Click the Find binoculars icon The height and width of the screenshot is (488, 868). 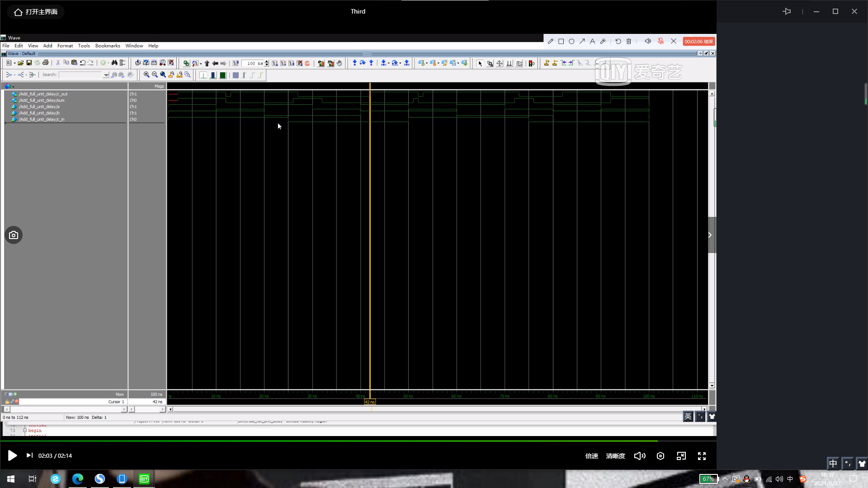click(x=114, y=63)
